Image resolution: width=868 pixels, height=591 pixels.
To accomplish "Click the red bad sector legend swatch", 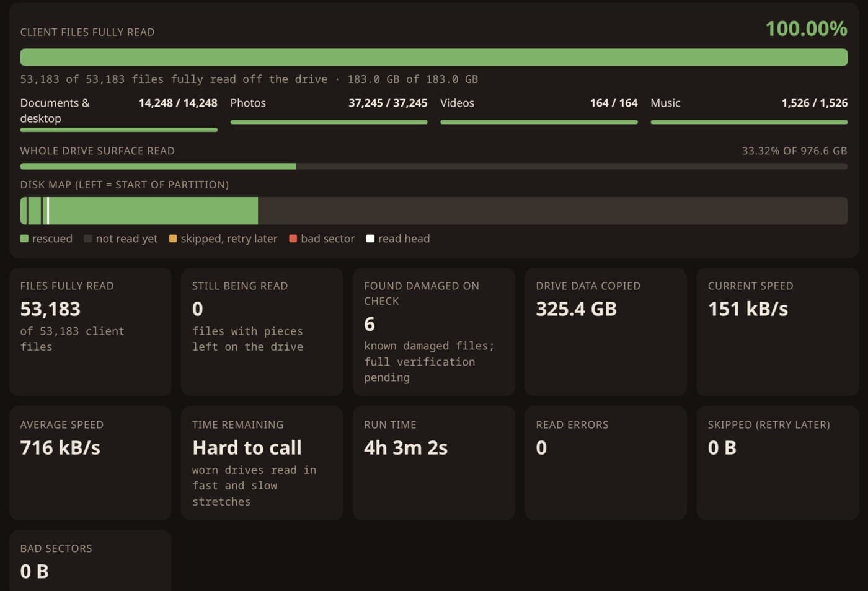I will pyautogui.click(x=293, y=239).
